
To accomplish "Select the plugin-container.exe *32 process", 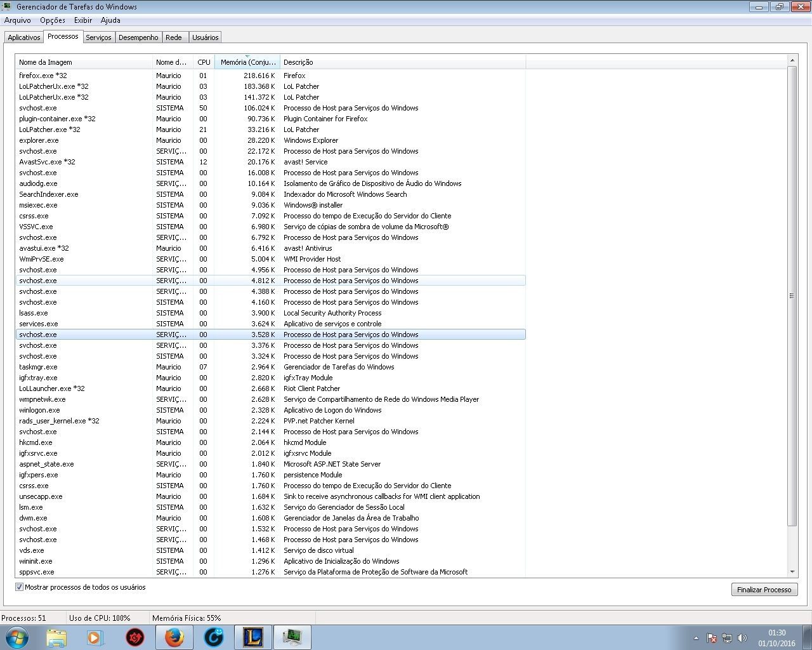I will pos(271,119).
